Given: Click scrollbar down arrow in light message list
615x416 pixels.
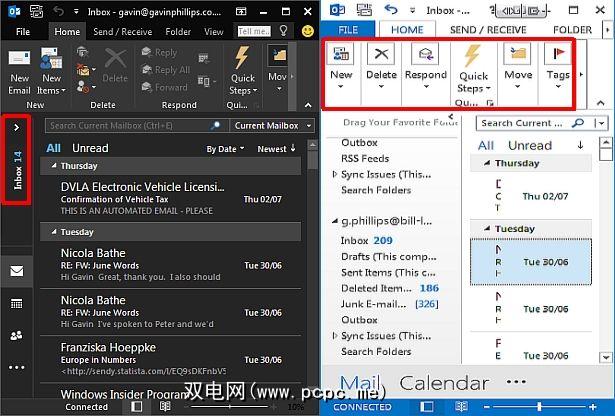Looking at the screenshot, I should click(x=606, y=357).
